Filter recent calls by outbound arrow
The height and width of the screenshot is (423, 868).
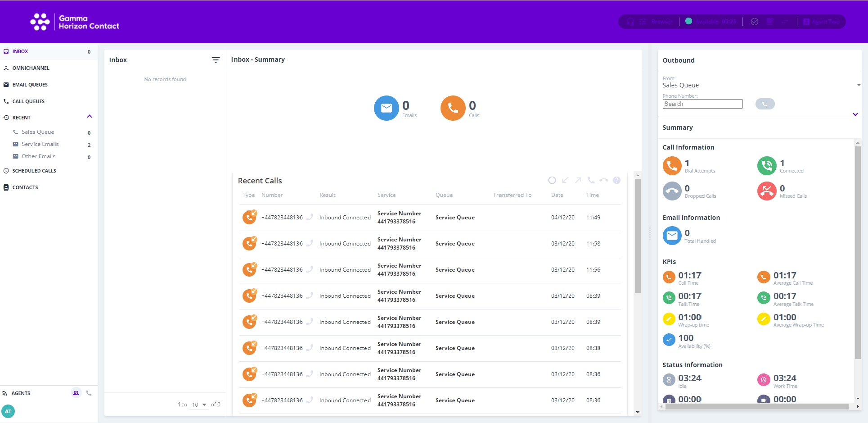pyautogui.click(x=578, y=180)
